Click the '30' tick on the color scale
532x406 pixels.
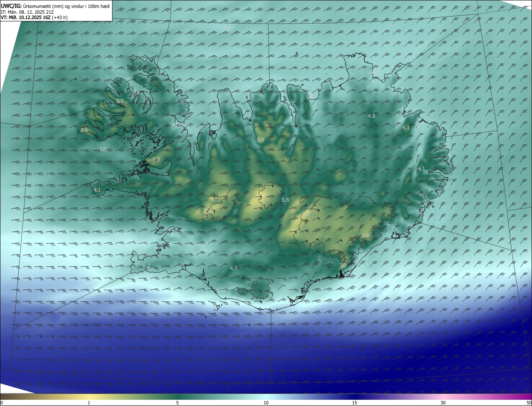pos(443,403)
